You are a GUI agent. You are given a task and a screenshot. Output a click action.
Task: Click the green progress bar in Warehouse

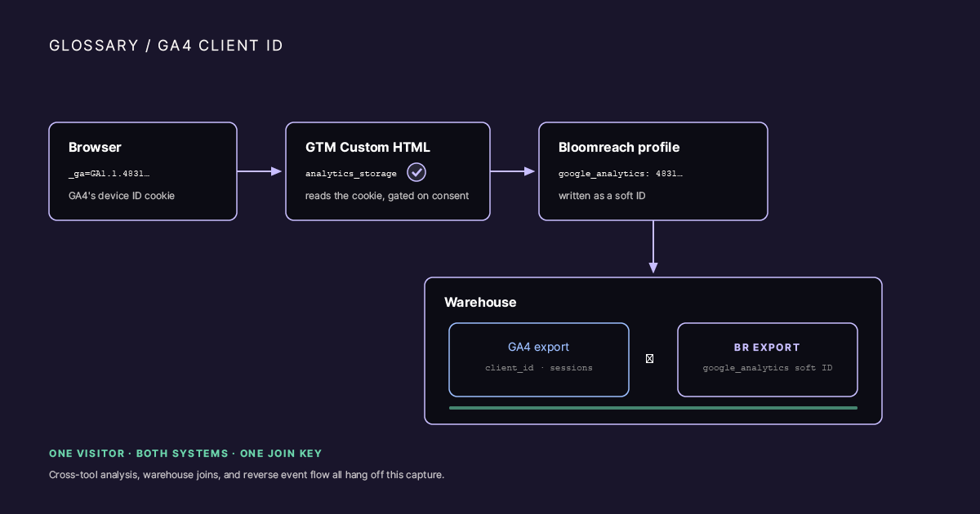pos(653,408)
